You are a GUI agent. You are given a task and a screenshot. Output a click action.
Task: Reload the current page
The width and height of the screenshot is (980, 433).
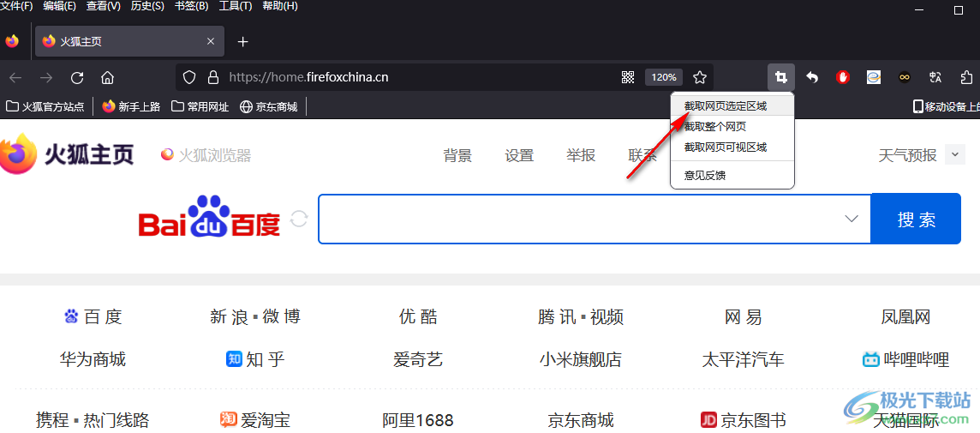pos(77,77)
